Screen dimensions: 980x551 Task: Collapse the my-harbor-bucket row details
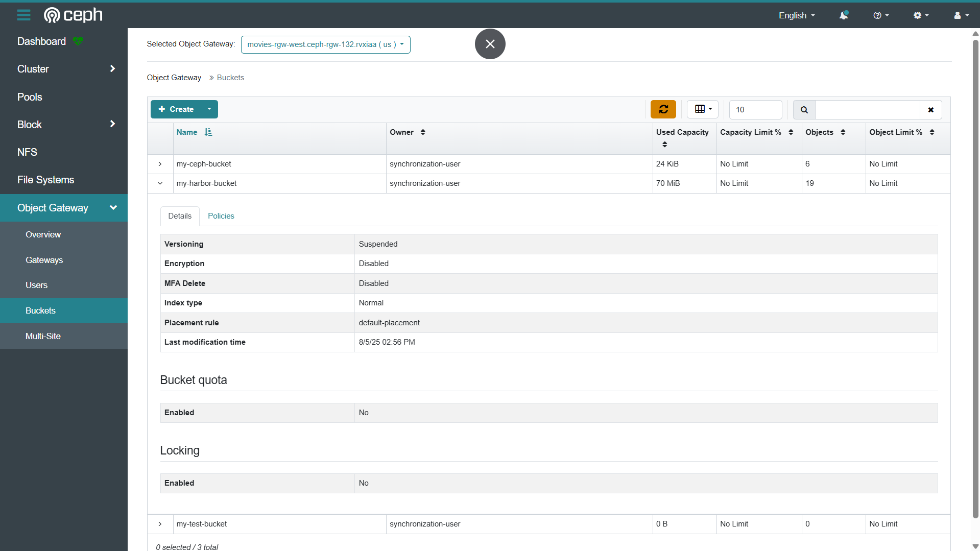pos(160,183)
